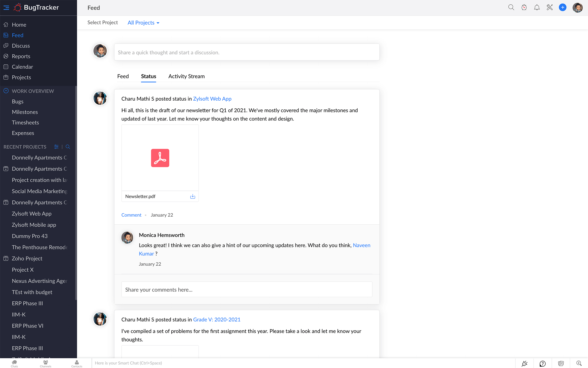Image resolution: width=588 pixels, height=368 pixels.
Task: Click the quick thought discussion input
Action: point(247,52)
